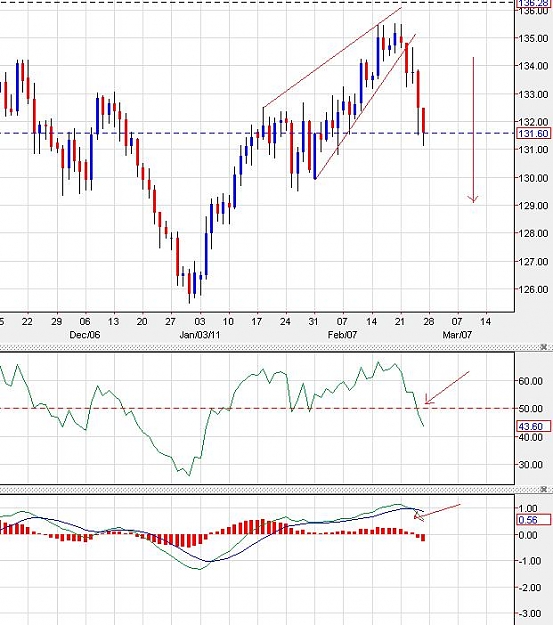
Task: Click the 131.60 current price label
Action: (533, 133)
